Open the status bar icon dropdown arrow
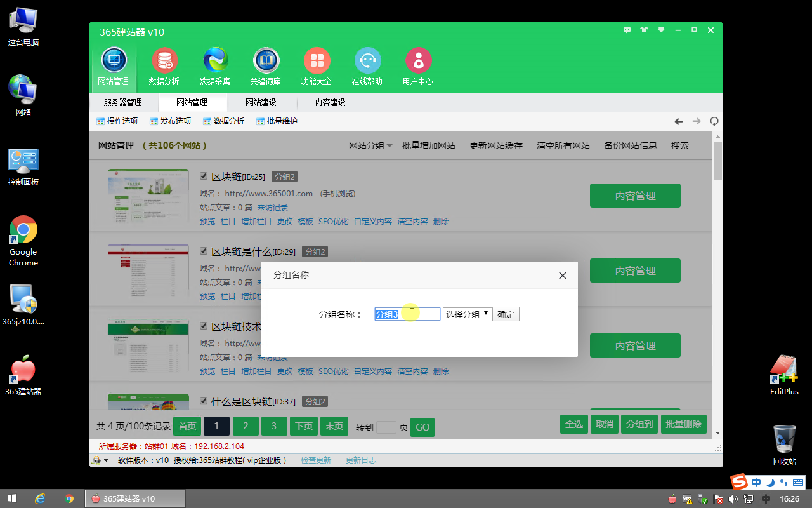This screenshot has width=812, height=508. tap(106, 460)
